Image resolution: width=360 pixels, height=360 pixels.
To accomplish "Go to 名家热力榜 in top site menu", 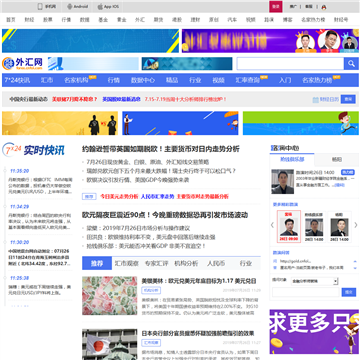I will 313,20.
